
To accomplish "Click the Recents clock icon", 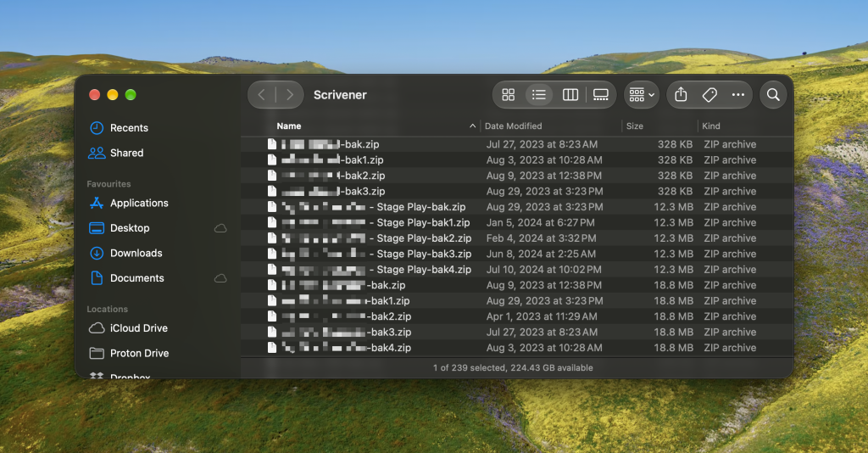I will [97, 128].
